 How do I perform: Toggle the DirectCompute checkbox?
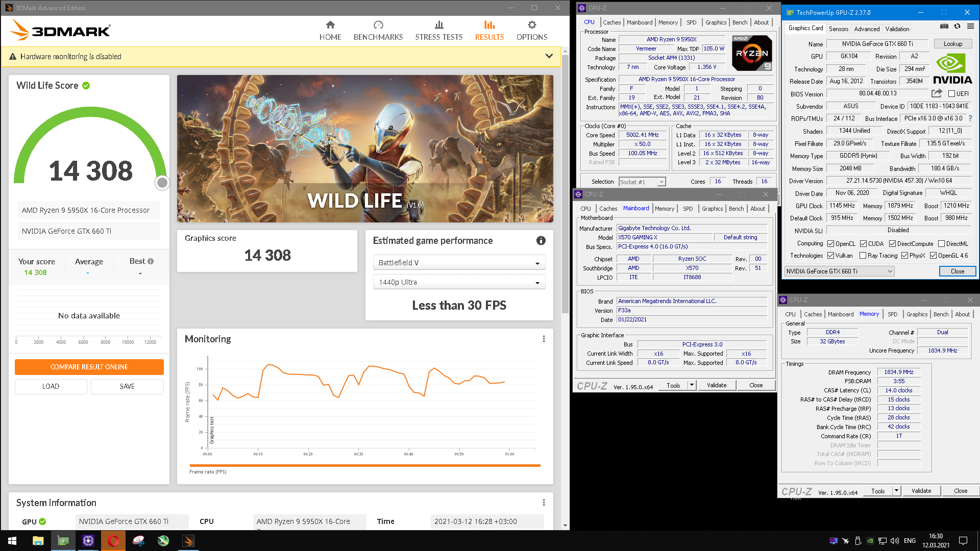[892, 244]
